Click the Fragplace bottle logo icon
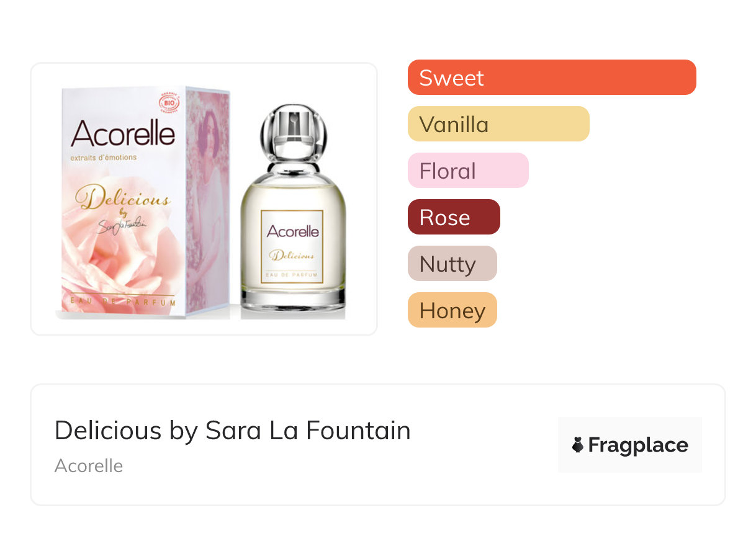 point(578,445)
